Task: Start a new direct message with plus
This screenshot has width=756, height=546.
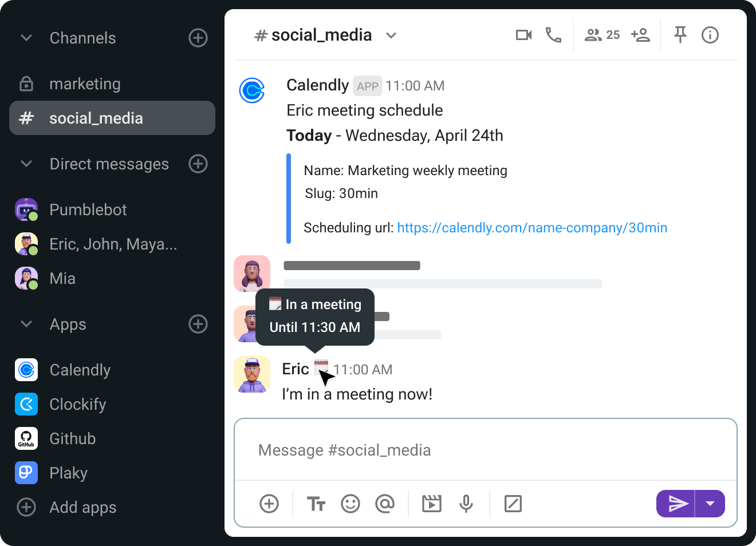Action: [x=198, y=164]
